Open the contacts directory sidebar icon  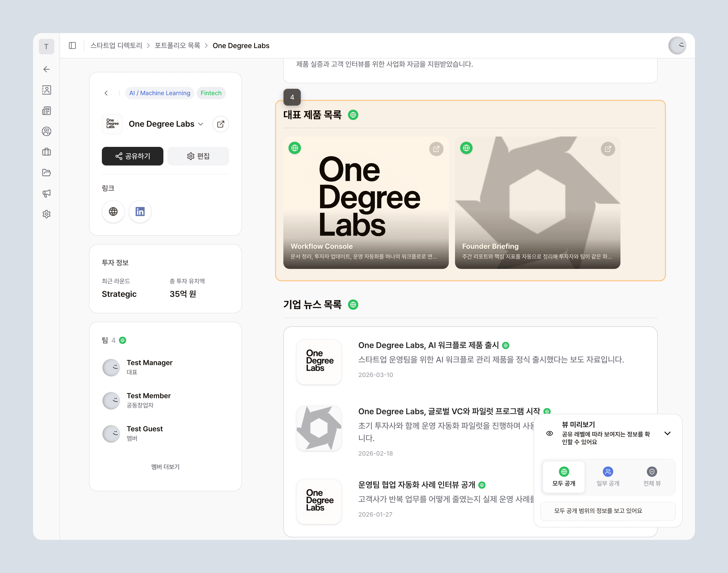point(46,90)
